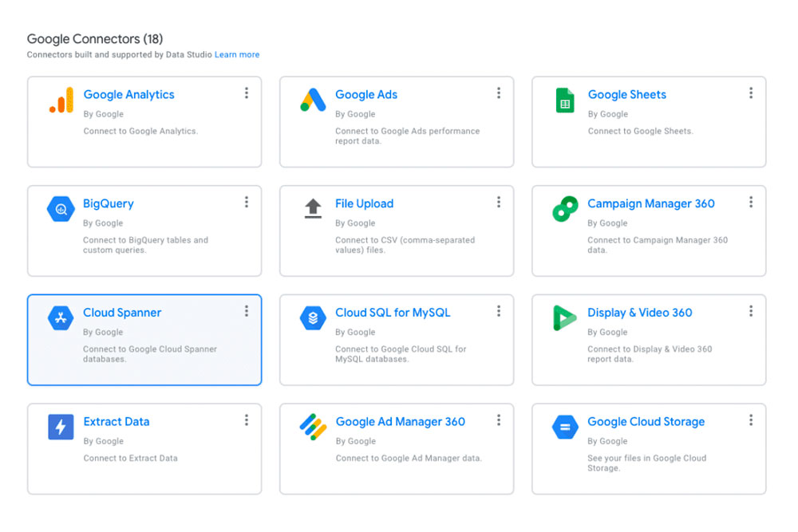
Task: Click the Cloud Spanner hexagon icon
Action: tap(61, 318)
